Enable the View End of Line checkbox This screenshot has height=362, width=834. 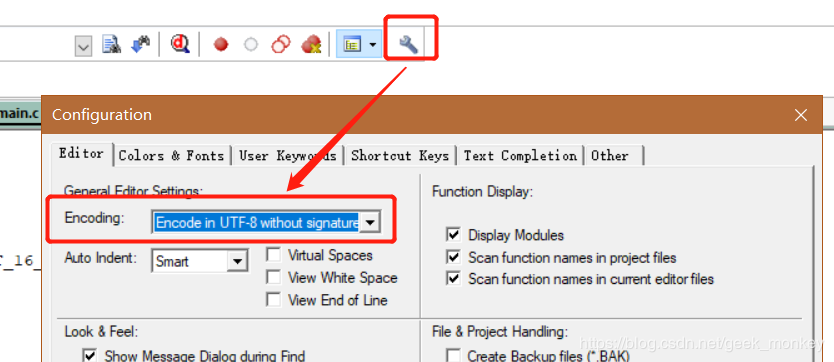273,300
